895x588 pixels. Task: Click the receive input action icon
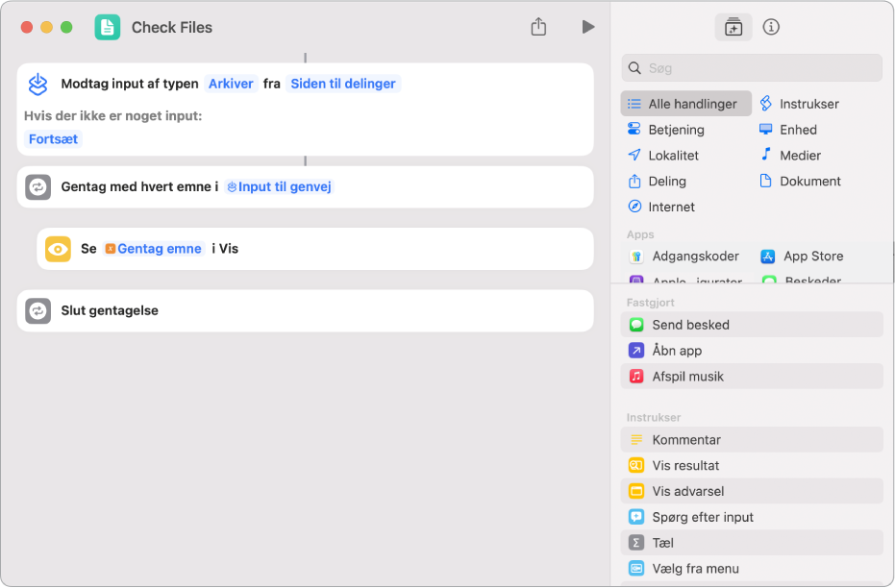point(38,85)
